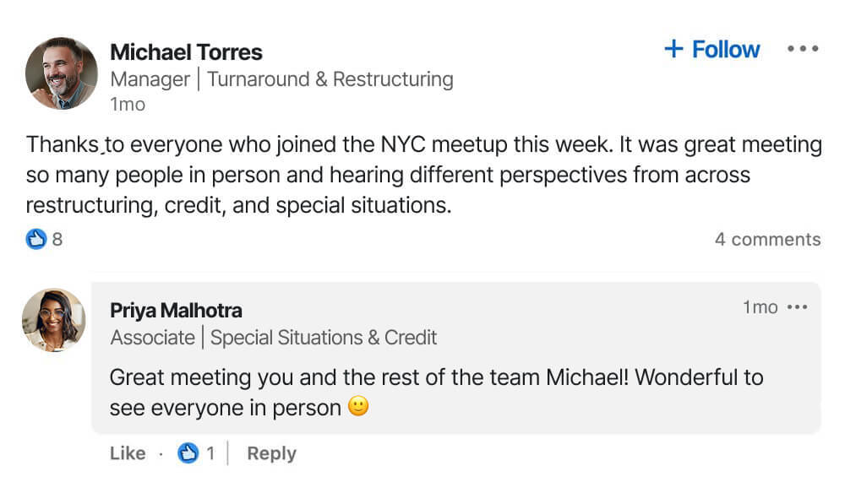This screenshot has width=845, height=504.
Task: Click the 'Associate | Special Situations & Credit' headline
Action: pos(274,338)
